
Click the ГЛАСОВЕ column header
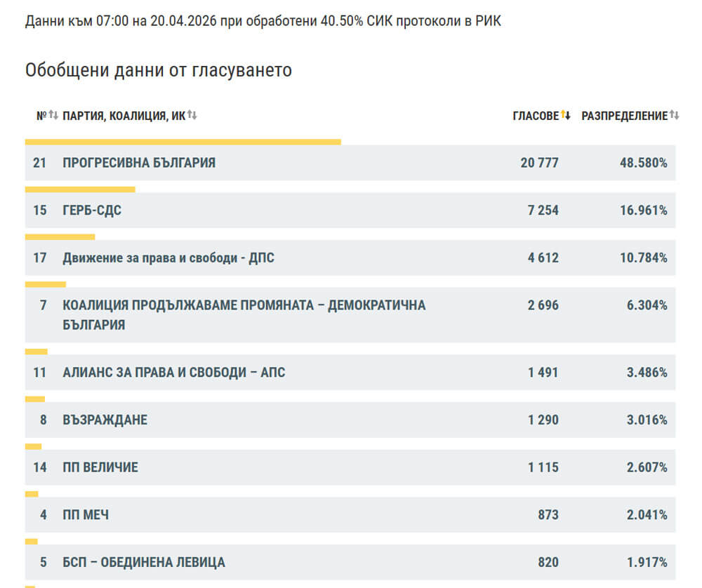click(536, 116)
